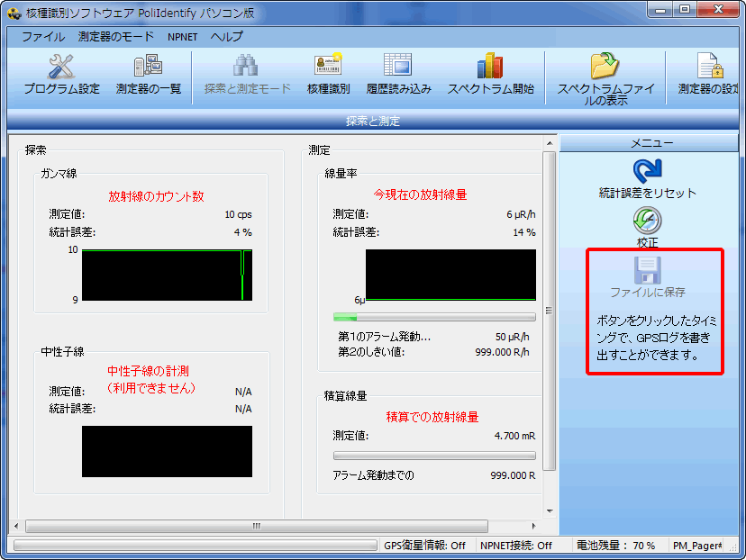Click the 10 cps gamma measurement value
This screenshot has width=746, height=560.
(x=238, y=214)
